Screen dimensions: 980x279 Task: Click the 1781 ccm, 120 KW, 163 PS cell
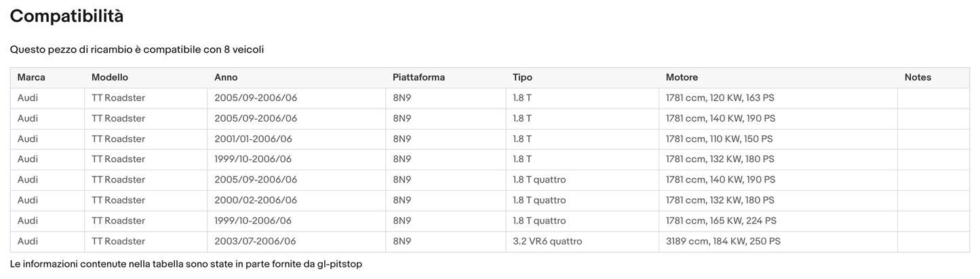click(x=720, y=98)
